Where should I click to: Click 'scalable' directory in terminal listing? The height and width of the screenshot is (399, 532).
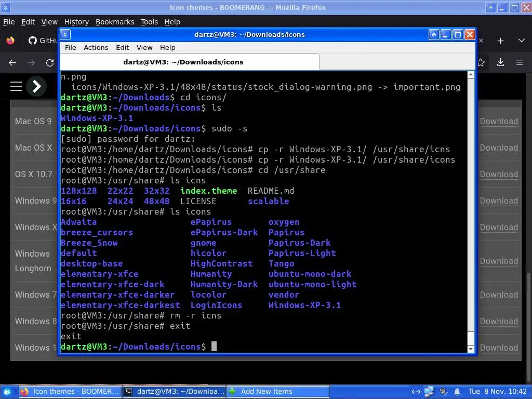[x=269, y=201]
